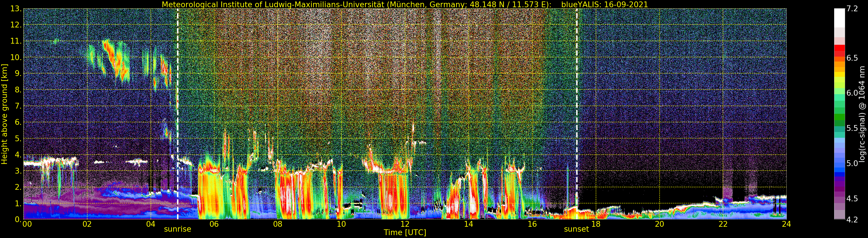The image size is (868, 238).
Task: Click the time axis tick label "02"
Action: pyautogui.click(x=87, y=224)
